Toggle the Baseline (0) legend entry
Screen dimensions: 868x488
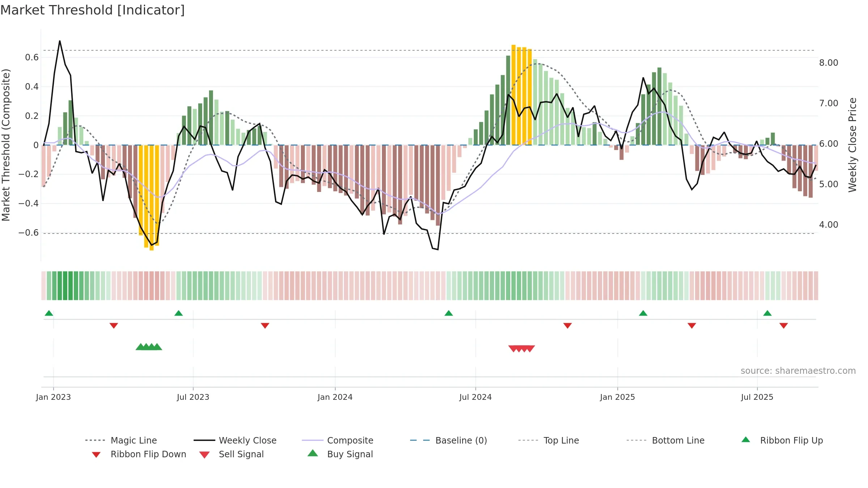(x=448, y=440)
